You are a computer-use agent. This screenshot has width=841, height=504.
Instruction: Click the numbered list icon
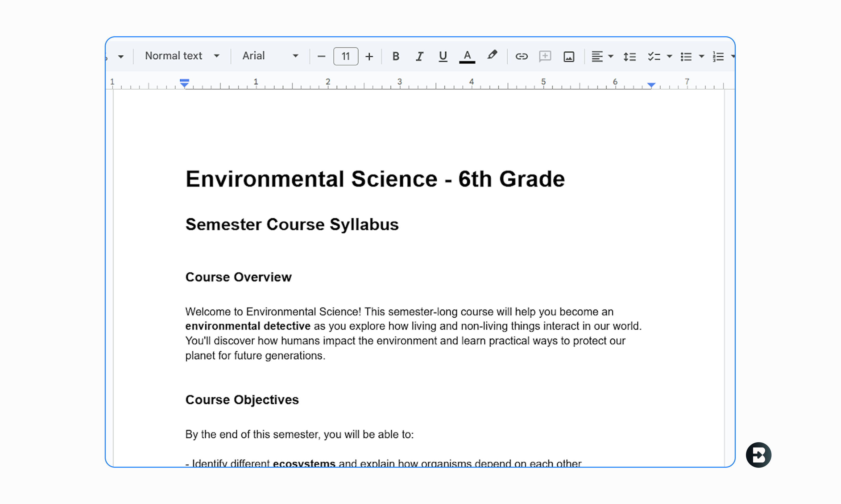[x=718, y=57]
